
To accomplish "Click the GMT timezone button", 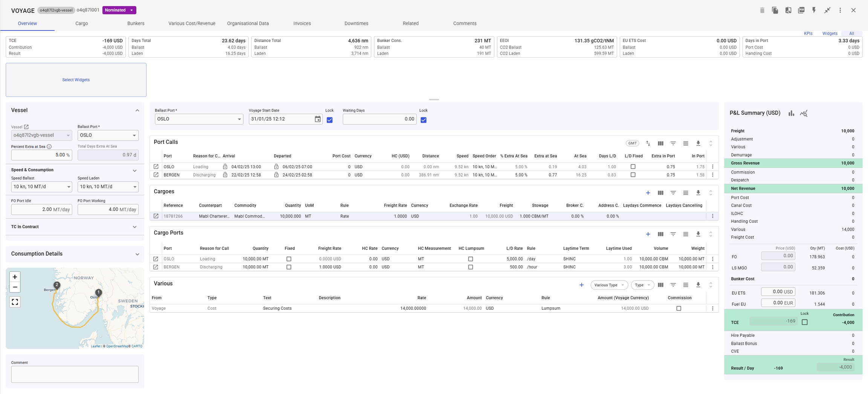I will click(x=632, y=143).
